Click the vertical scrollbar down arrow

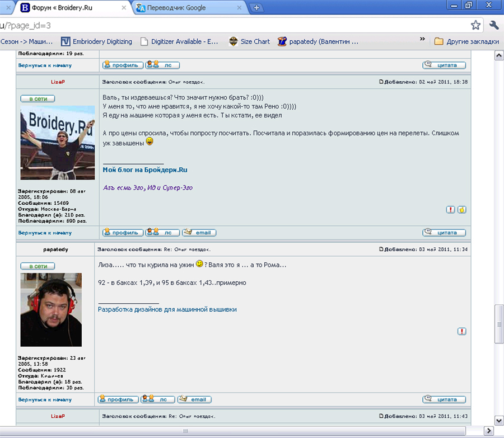(498, 420)
